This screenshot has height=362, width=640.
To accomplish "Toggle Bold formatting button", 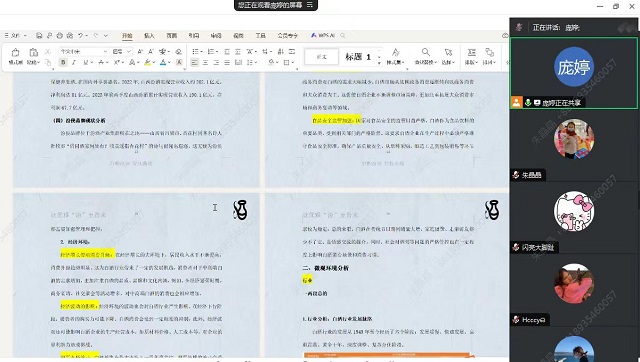I will (x=63, y=62).
